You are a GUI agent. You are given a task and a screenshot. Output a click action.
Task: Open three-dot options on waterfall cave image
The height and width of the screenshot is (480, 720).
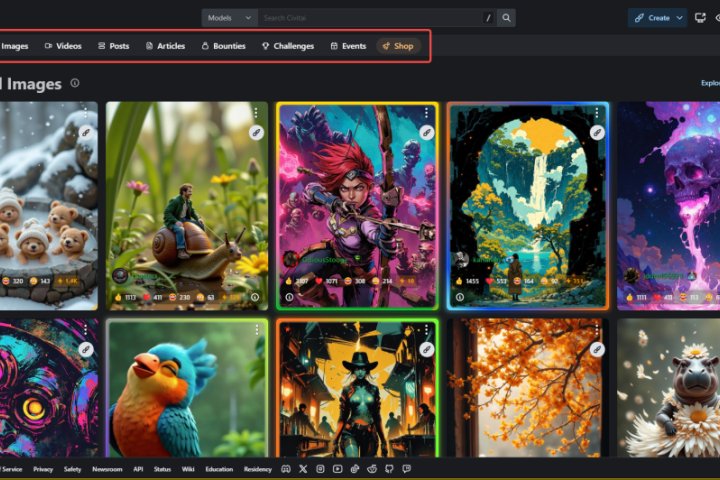596,113
